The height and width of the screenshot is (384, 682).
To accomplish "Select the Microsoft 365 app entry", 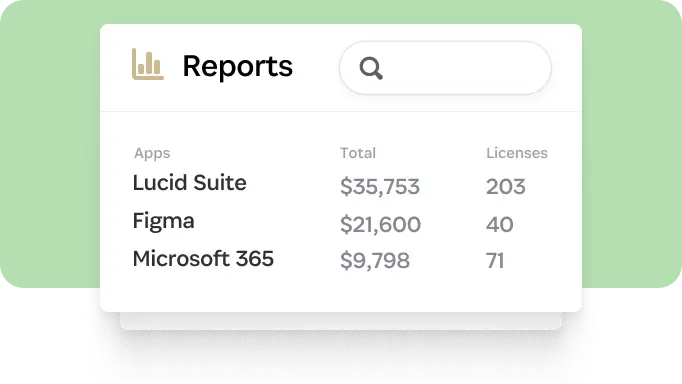I will coord(203,258).
